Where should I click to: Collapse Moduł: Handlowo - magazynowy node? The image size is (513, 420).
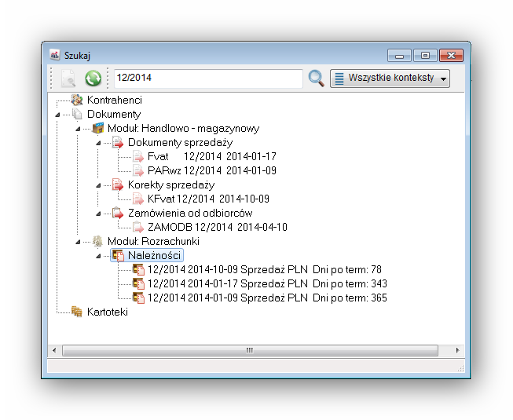pos(78,129)
